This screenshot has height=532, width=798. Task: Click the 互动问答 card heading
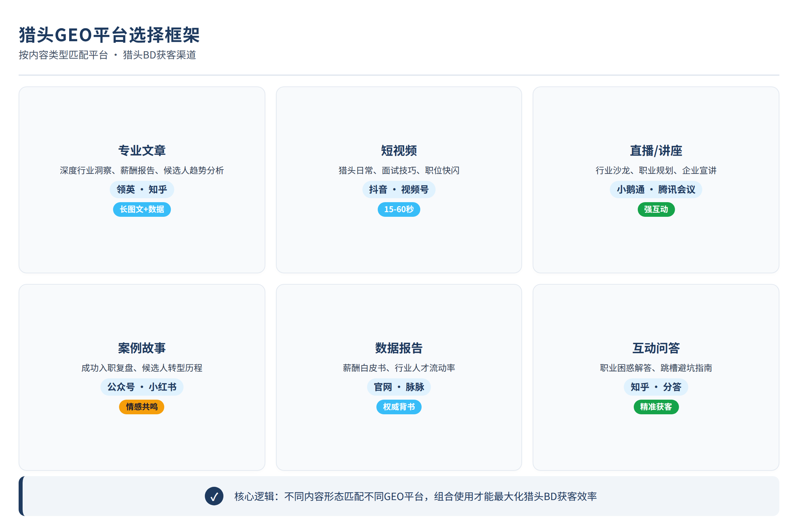(x=656, y=348)
